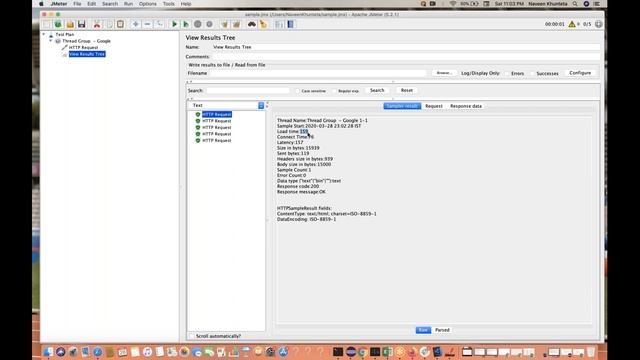Click Start no pauses icon
The image size is (640, 360).
[x=186, y=24]
